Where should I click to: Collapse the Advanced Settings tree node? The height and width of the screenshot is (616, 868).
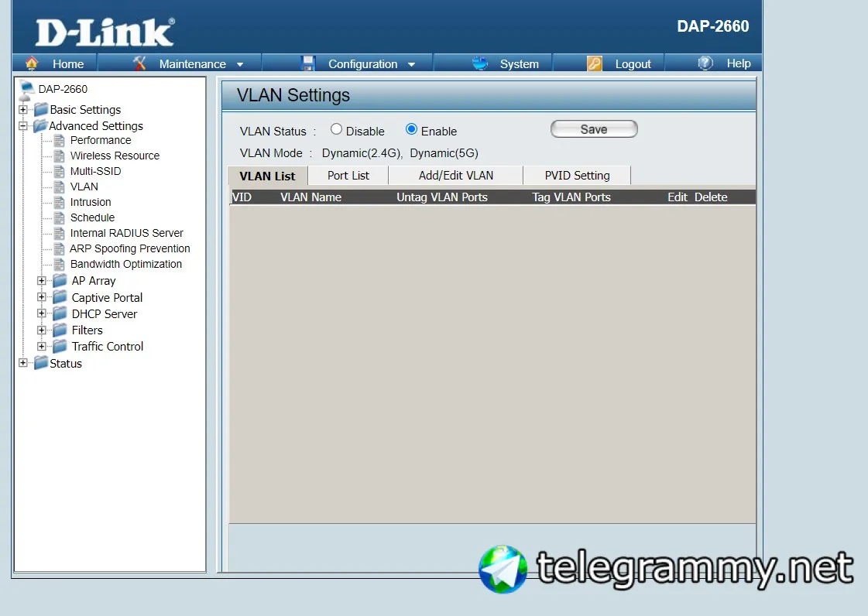coord(22,125)
